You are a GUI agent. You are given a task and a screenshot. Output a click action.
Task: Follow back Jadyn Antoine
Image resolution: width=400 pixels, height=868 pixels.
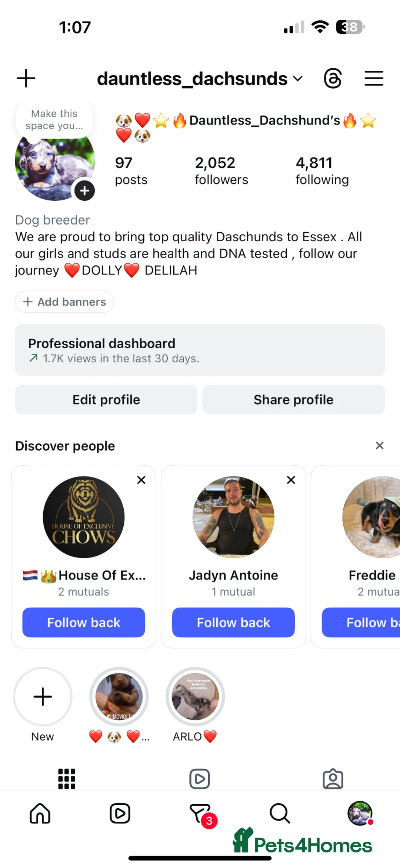(x=233, y=622)
